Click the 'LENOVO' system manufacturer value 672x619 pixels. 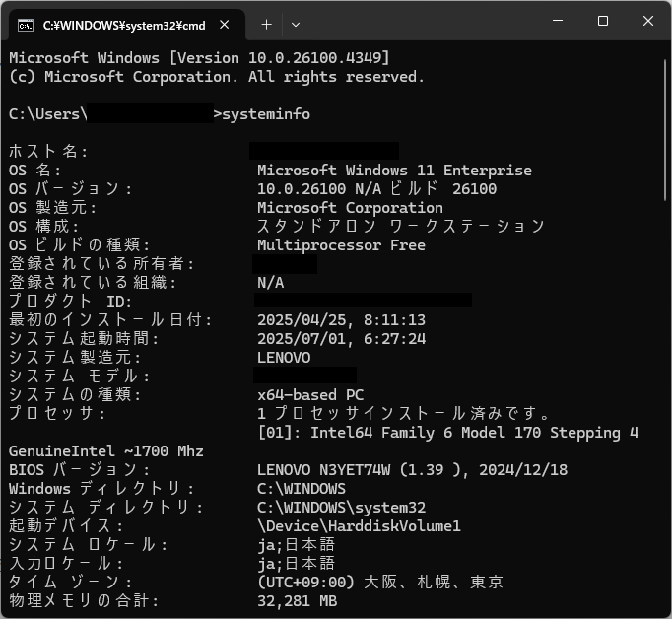coord(284,358)
